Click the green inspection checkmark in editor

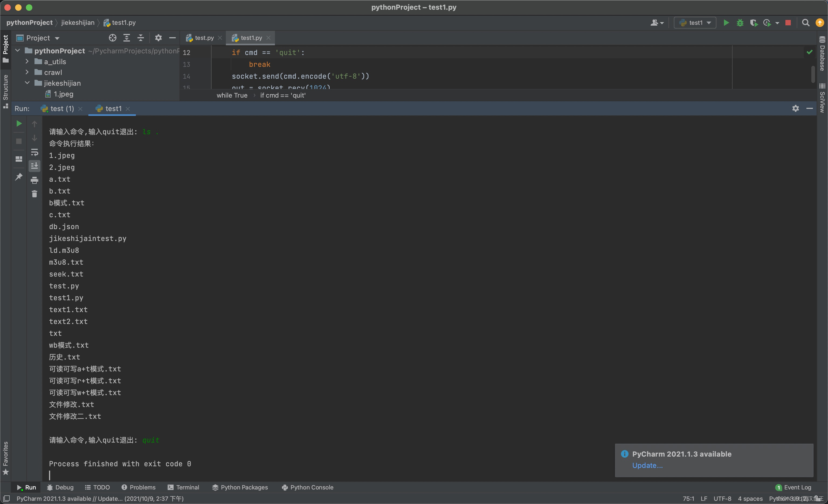click(x=809, y=52)
